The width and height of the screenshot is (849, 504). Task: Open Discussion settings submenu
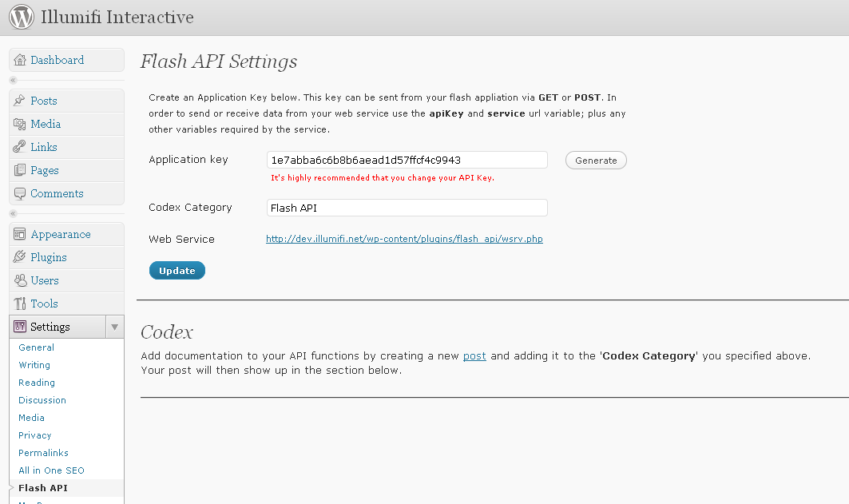pyautogui.click(x=42, y=400)
